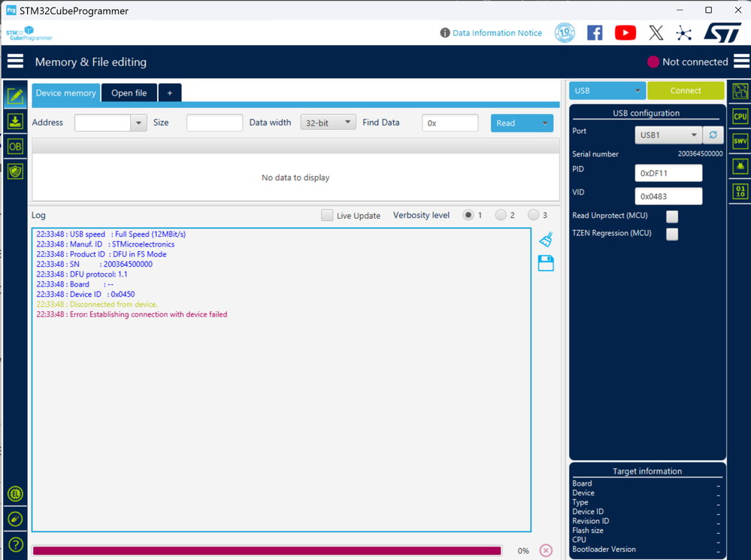
Task: Open the Data width 32-bit dropdown
Action: pyautogui.click(x=328, y=123)
